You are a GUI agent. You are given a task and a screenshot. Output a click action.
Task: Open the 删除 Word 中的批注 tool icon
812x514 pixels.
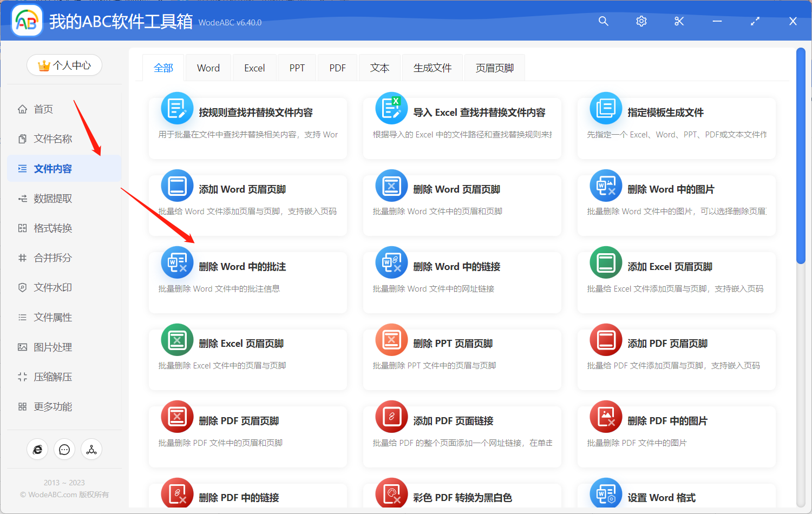(x=177, y=262)
